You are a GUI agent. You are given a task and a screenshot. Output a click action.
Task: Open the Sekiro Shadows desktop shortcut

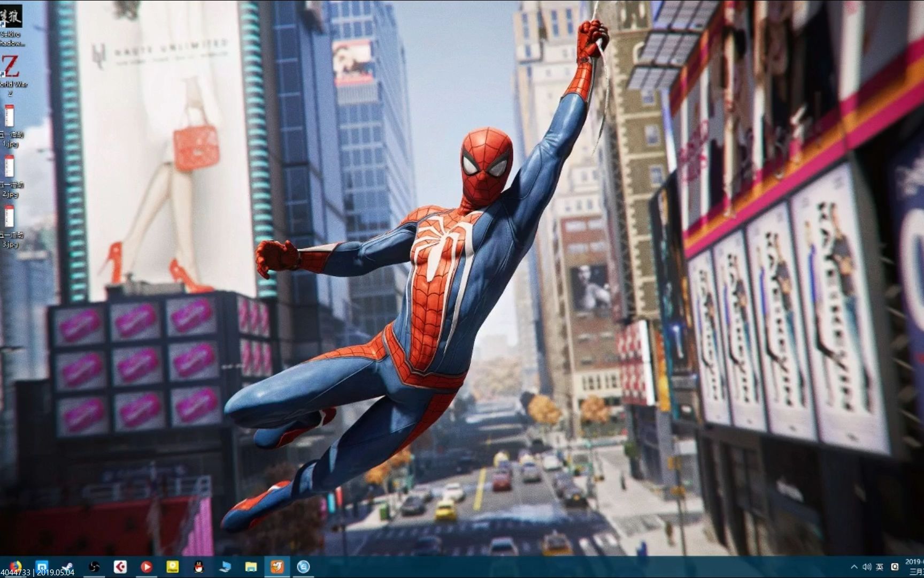pos(11,24)
